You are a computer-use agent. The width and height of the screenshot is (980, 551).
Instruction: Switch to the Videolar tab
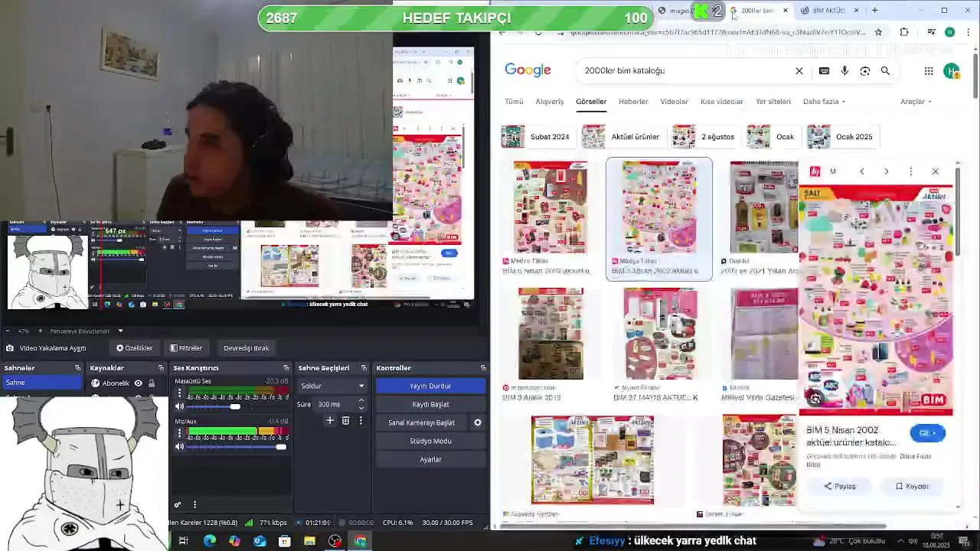coord(675,102)
